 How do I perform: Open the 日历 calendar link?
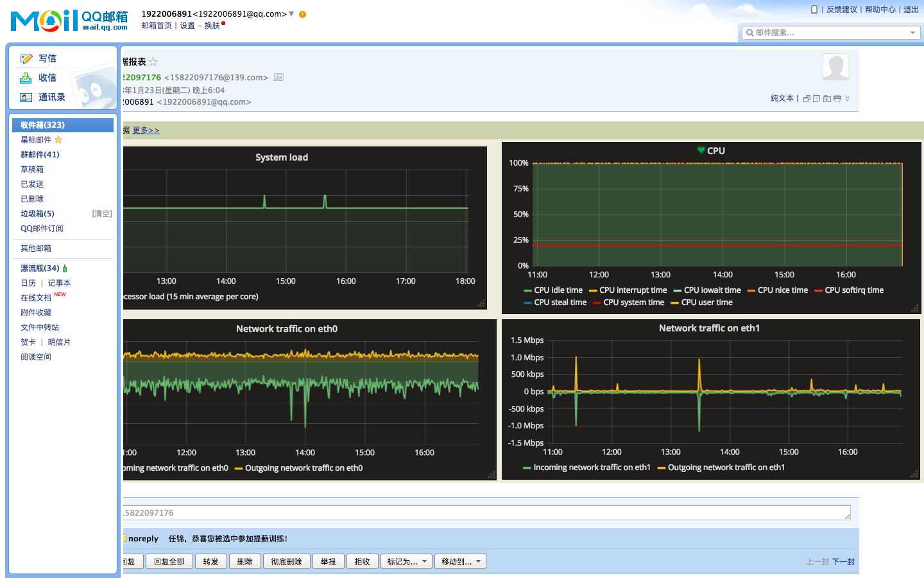(x=28, y=283)
